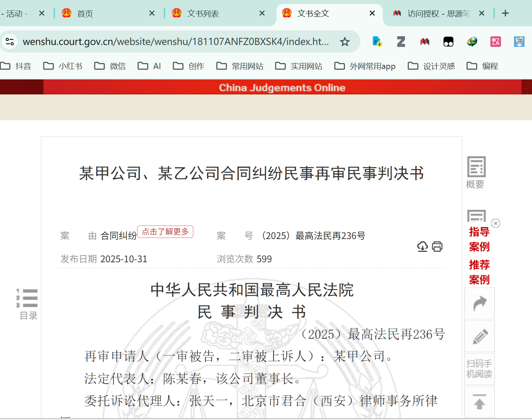This screenshot has width=532, height=420.
Task: Expand the 常用网站 bookmark folder
Action: click(x=240, y=66)
